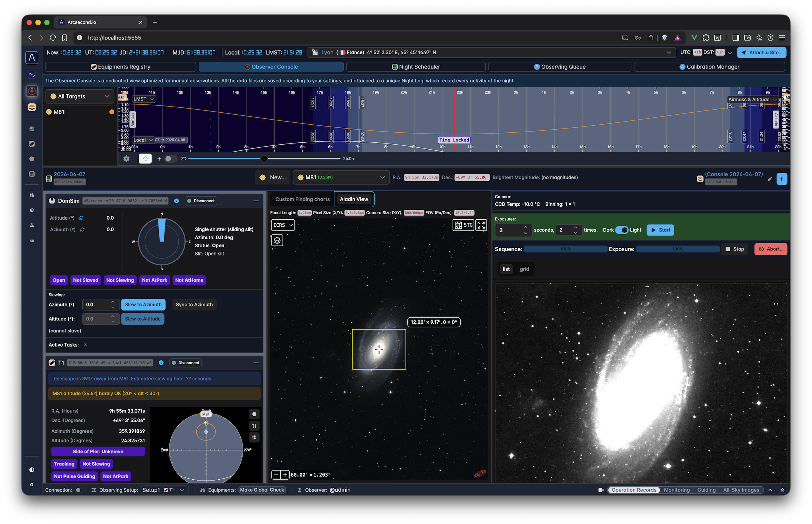
Task: Enter Aladin fullscreen mode
Action: pos(481,225)
